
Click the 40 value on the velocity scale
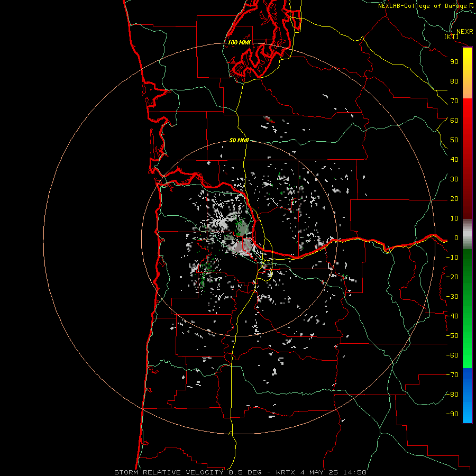454,159
